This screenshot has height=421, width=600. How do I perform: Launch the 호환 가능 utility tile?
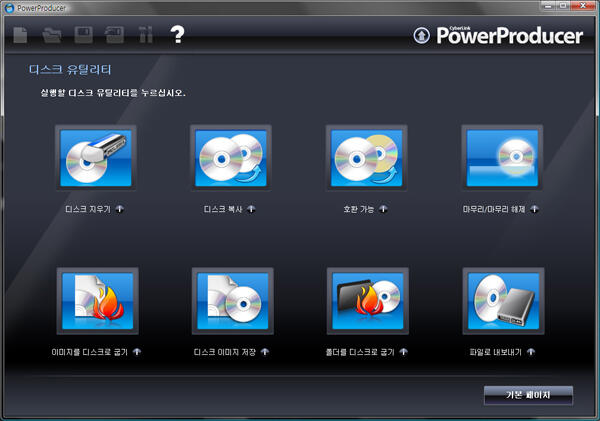click(x=366, y=158)
